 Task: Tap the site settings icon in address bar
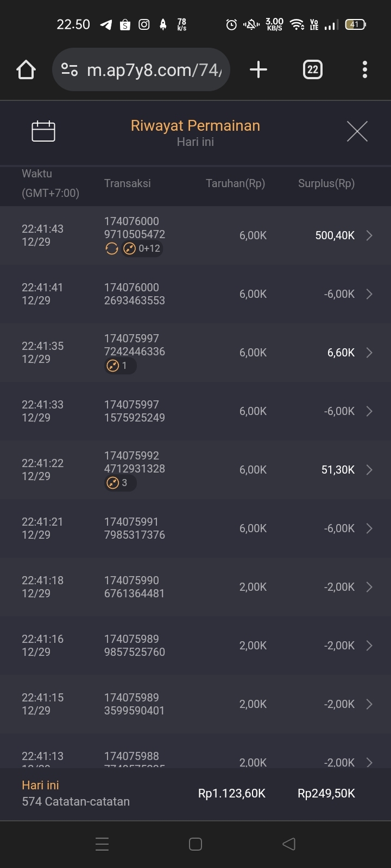click(70, 70)
